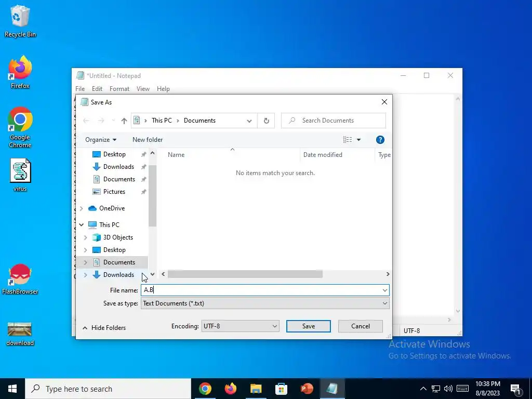Open the Notepad View menu
The height and width of the screenshot is (399, 532).
143,89
